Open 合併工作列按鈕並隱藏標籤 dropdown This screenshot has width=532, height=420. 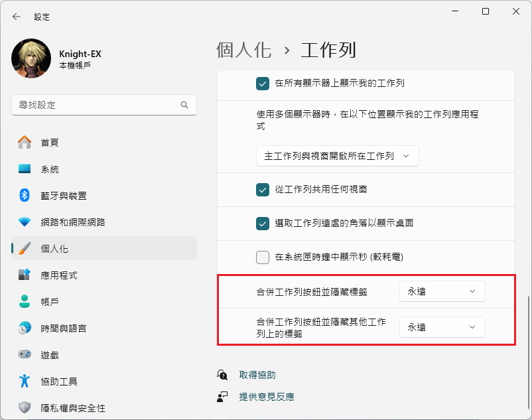(442, 291)
